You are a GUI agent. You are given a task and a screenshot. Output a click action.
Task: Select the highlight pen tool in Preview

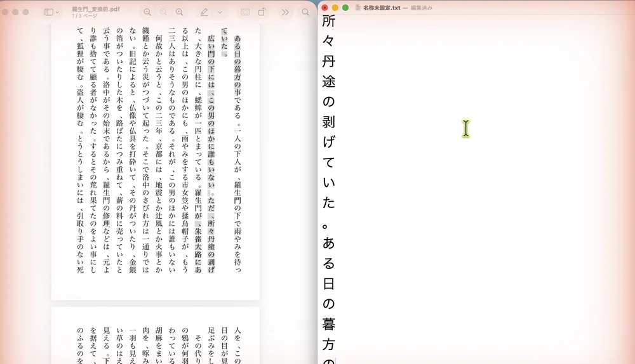[204, 12]
